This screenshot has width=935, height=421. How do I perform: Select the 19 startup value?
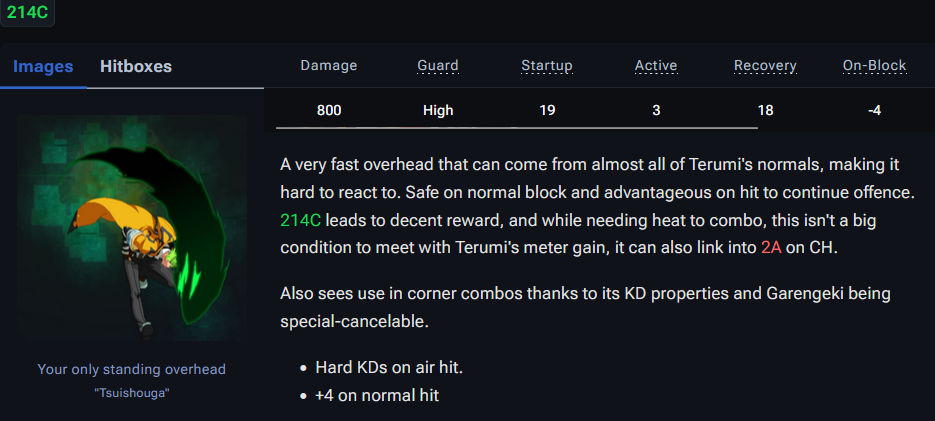547,111
